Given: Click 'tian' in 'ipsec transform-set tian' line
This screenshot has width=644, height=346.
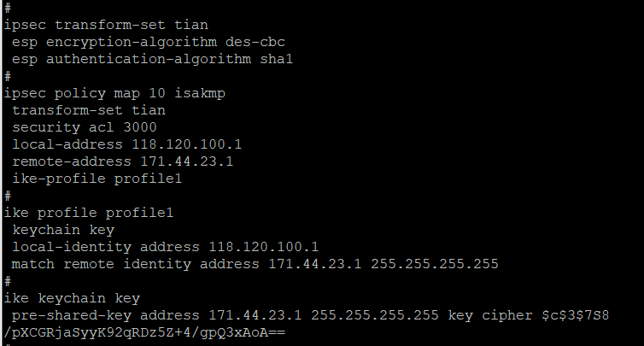Looking at the screenshot, I should 190,24.
